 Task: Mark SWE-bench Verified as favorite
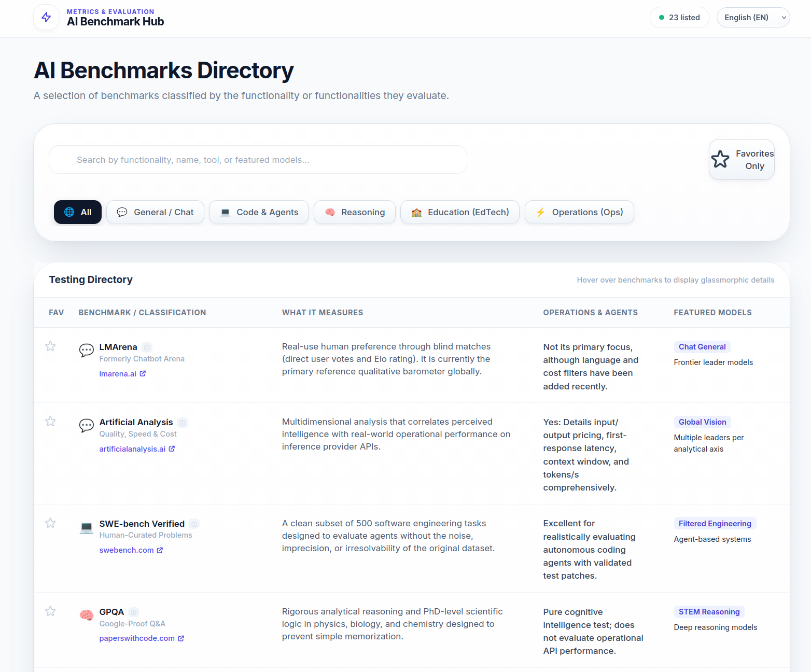tap(50, 523)
